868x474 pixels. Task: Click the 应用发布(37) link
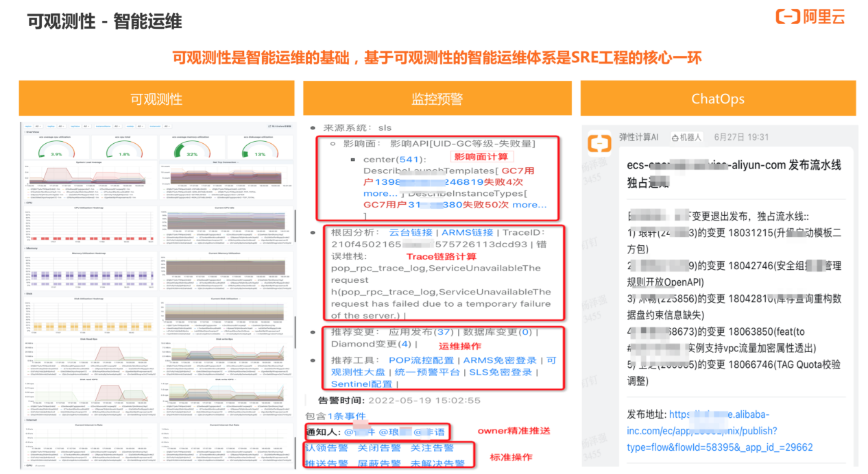point(422,332)
